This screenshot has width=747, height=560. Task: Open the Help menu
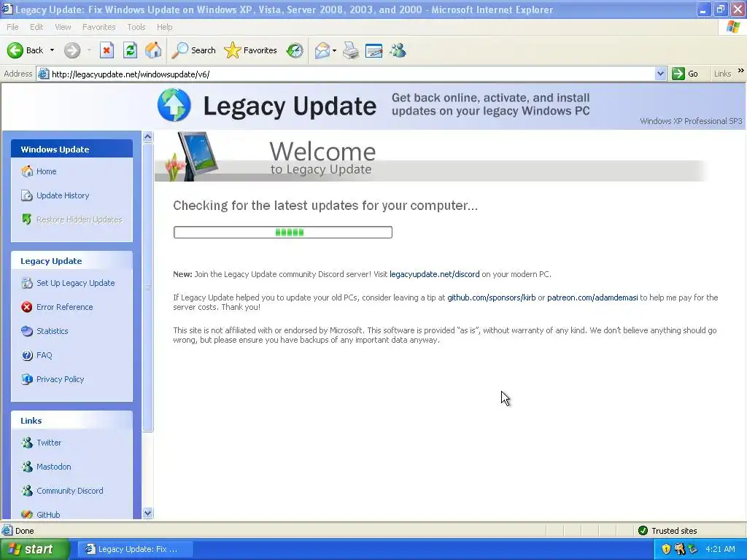tap(164, 27)
